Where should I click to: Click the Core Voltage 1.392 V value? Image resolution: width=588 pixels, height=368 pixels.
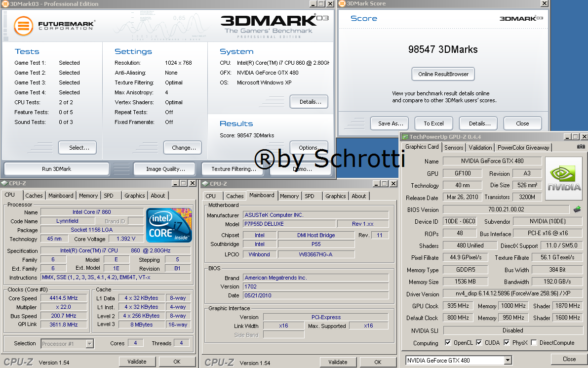tap(126, 239)
